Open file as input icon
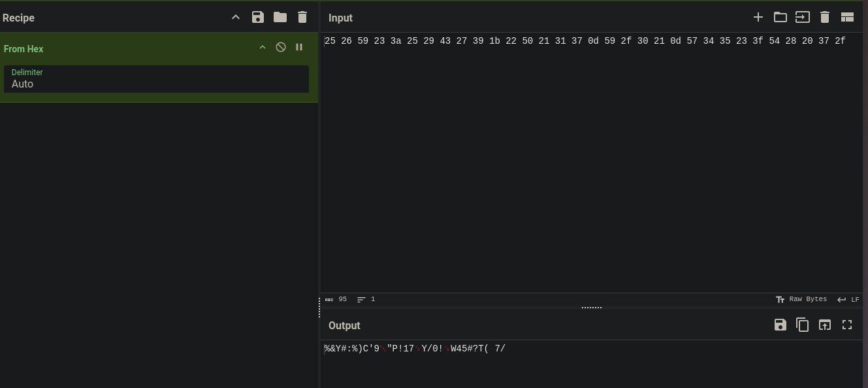Image resolution: width=868 pixels, height=388 pixels. [x=803, y=18]
